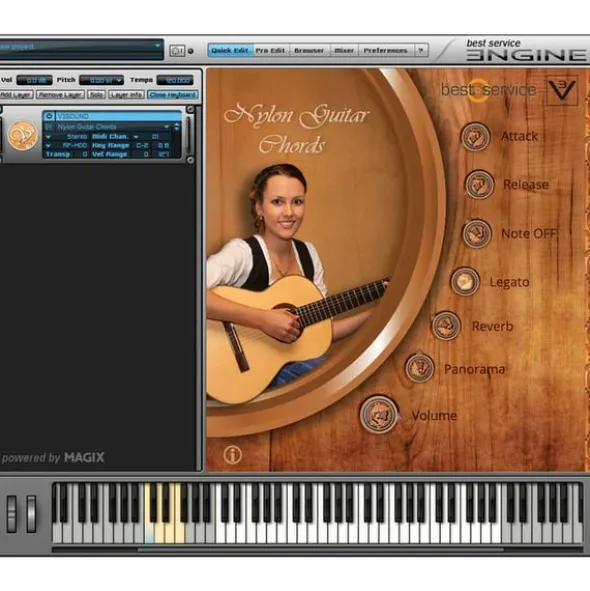
Task: Open the Quick Edit tab
Action: point(230,50)
